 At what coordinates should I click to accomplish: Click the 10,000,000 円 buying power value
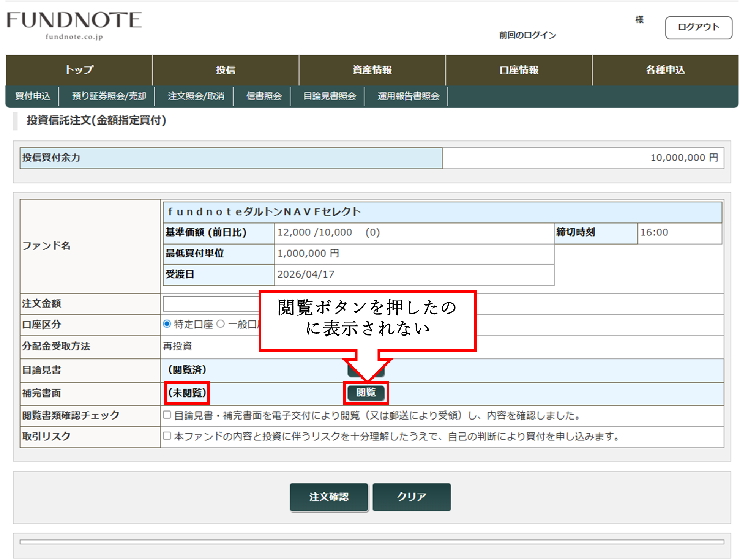click(x=684, y=158)
